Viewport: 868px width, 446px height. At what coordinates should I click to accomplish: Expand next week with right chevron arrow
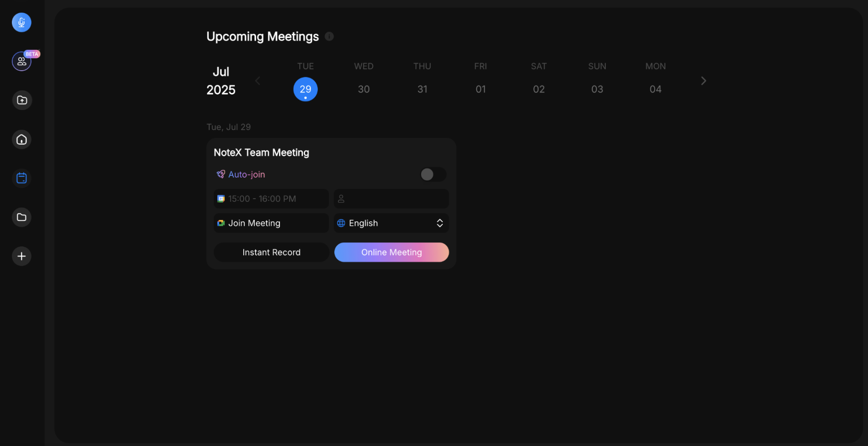pyautogui.click(x=703, y=80)
